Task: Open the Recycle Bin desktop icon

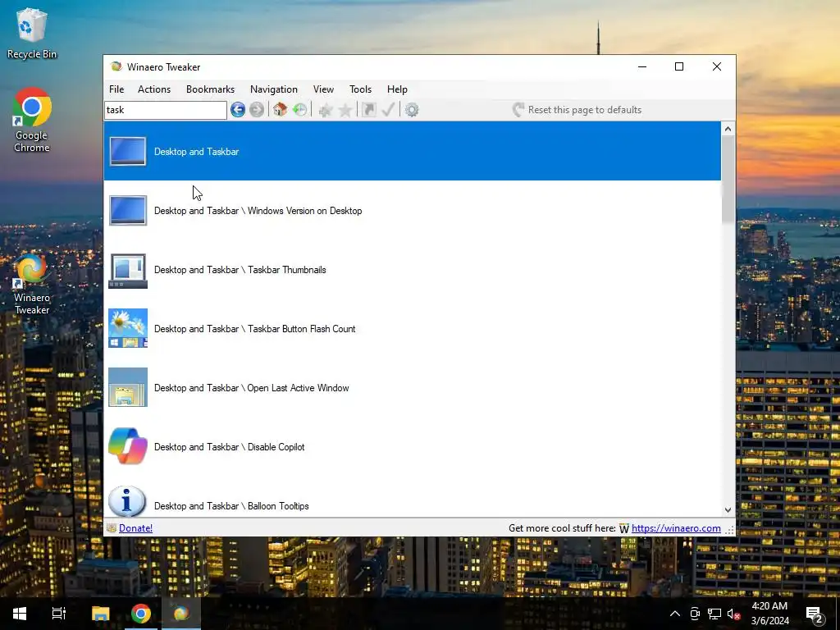Action: pyautogui.click(x=32, y=34)
